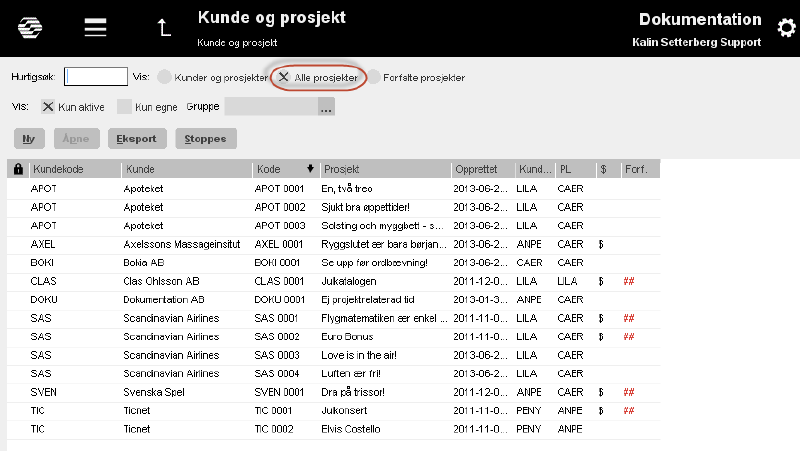Select the DOKU 0001 code cell
This screenshot has width=800, height=451.
280,299
